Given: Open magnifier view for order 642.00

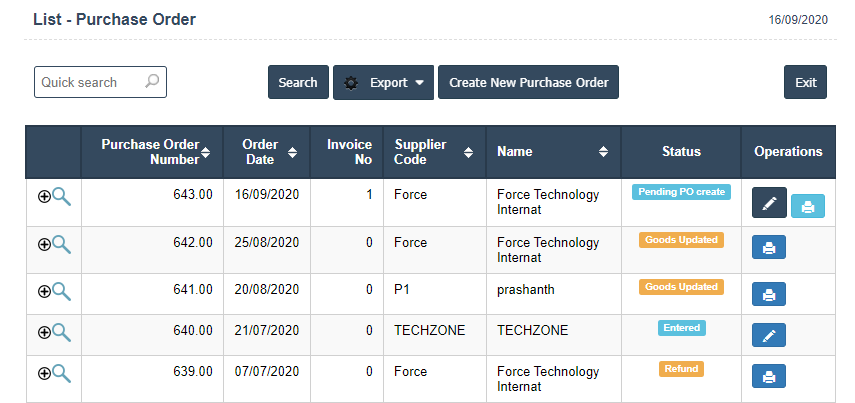Looking at the screenshot, I should point(62,243).
